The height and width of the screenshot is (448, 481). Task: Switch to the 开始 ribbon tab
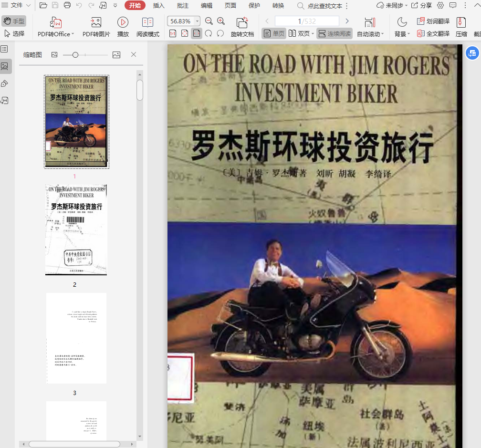point(135,5)
